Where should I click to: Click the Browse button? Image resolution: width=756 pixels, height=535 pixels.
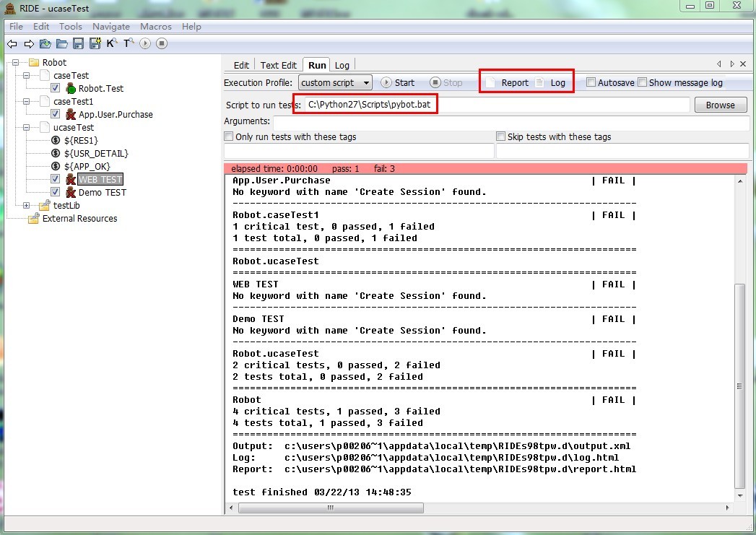(721, 105)
